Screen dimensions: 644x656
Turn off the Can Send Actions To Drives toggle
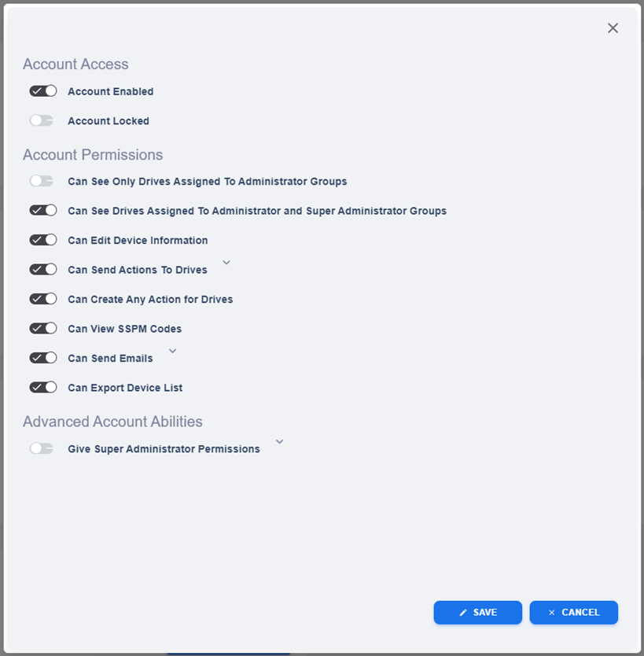pos(43,270)
